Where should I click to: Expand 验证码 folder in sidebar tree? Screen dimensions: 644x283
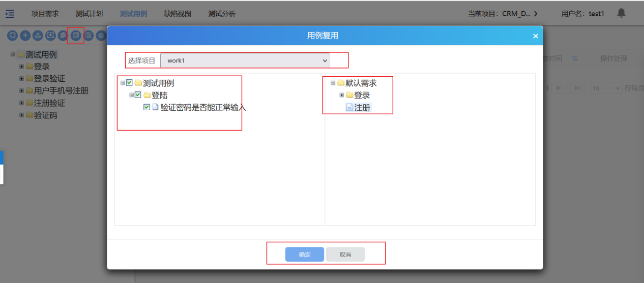pos(21,115)
